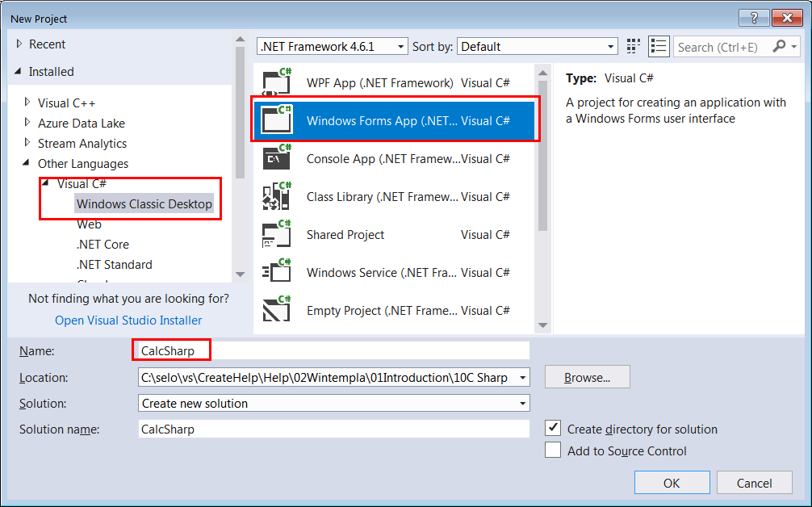The height and width of the screenshot is (507, 812).
Task: Click the Name field containing CalcSharp
Action: (334, 350)
